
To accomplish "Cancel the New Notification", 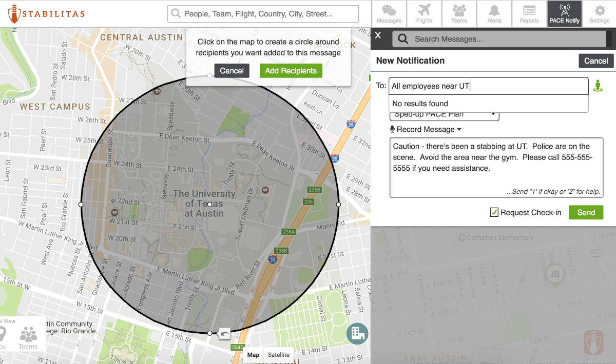I will coord(596,60).
